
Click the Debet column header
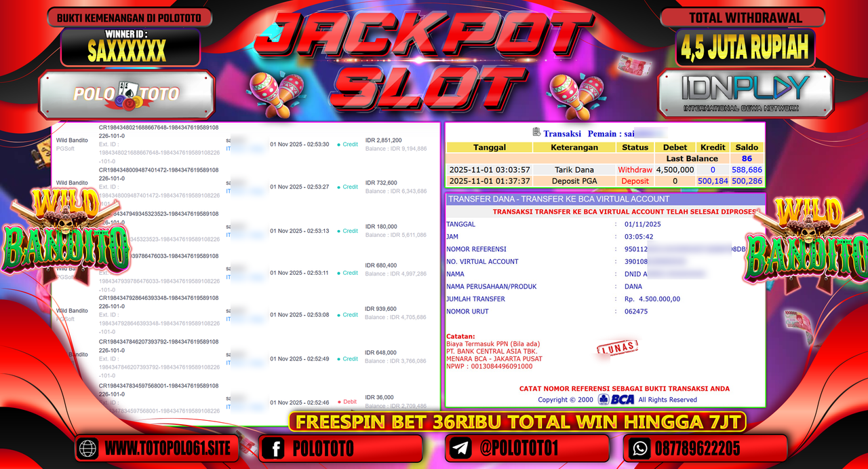point(675,147)
